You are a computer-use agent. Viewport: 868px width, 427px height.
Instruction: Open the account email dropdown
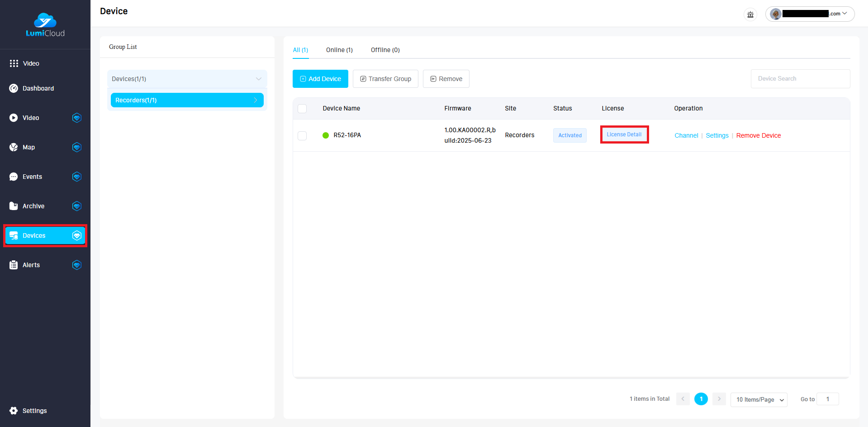tap(810, 14)
